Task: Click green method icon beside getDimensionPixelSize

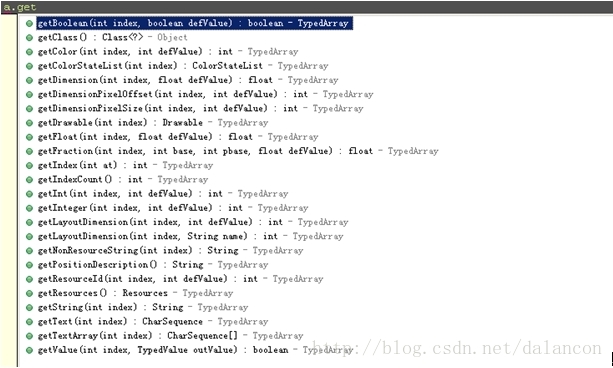Action: click(29, 109)
